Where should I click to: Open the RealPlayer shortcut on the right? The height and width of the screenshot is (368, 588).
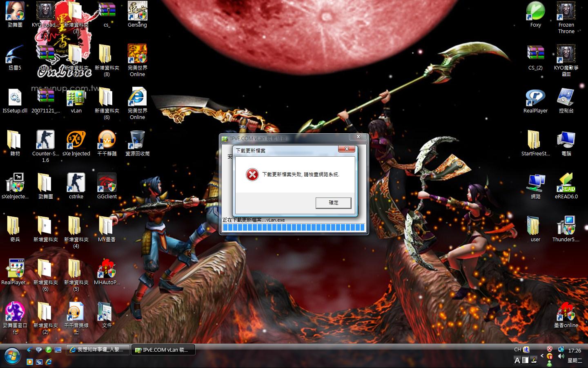point(536,101)
